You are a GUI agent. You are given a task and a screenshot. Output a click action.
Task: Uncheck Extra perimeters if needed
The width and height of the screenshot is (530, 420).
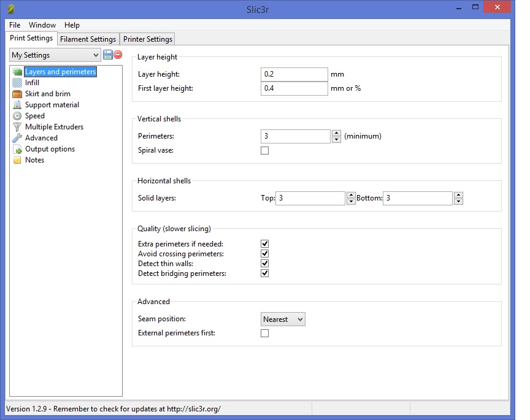tap(264, 243)
